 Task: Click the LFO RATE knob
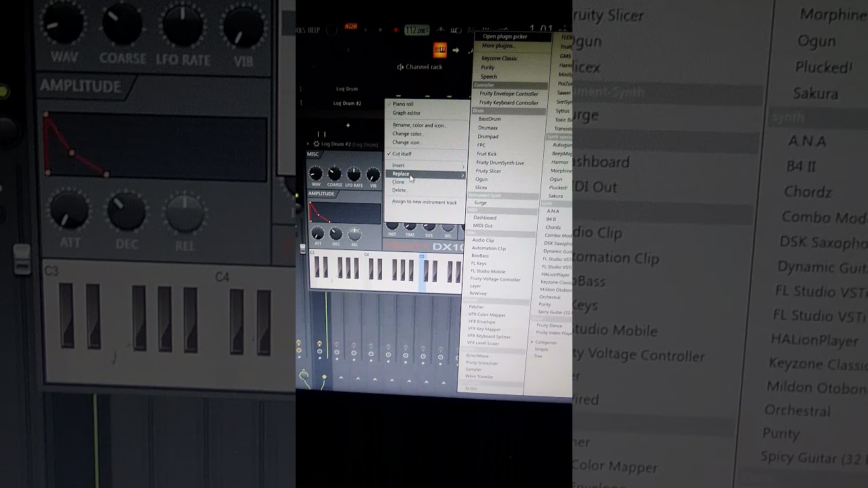[x=354, y=175]
